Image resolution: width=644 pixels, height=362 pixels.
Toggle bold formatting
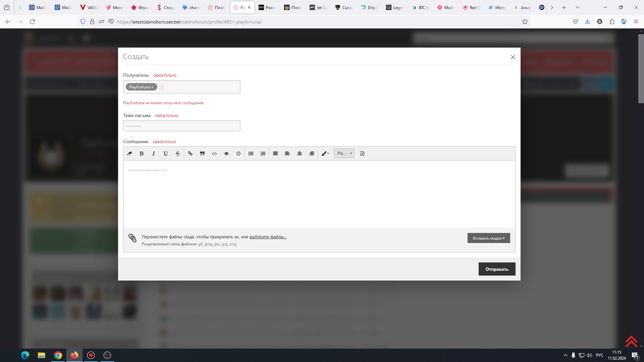pyautogui.click(x=142, y=154)
